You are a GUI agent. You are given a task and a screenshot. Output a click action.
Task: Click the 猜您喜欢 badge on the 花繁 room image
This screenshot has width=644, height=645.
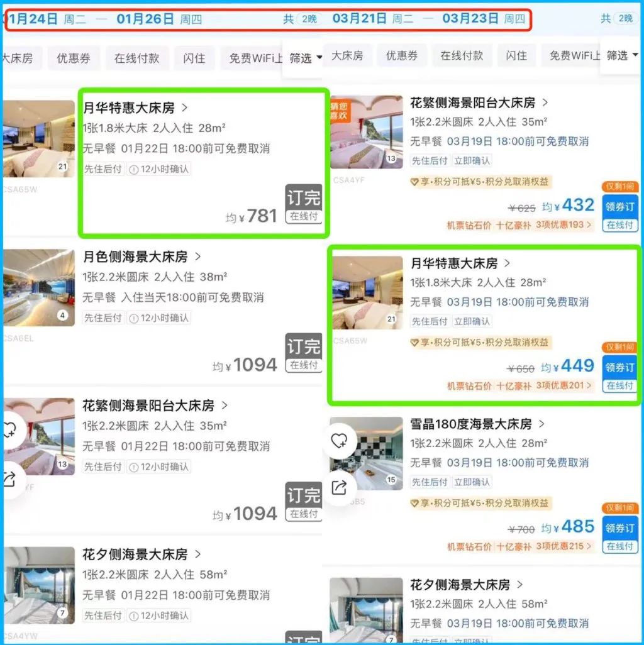pyautogui.click(x=339, y=111)
